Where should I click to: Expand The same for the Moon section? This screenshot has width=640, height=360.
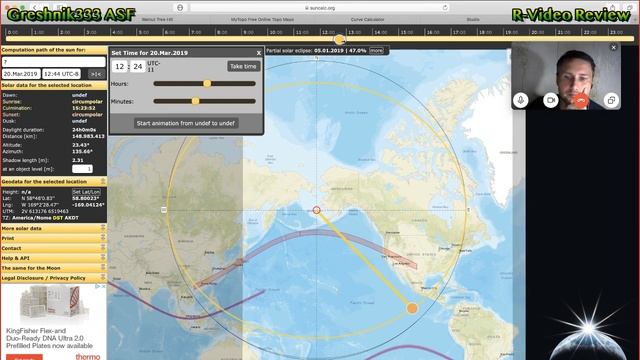53,268
